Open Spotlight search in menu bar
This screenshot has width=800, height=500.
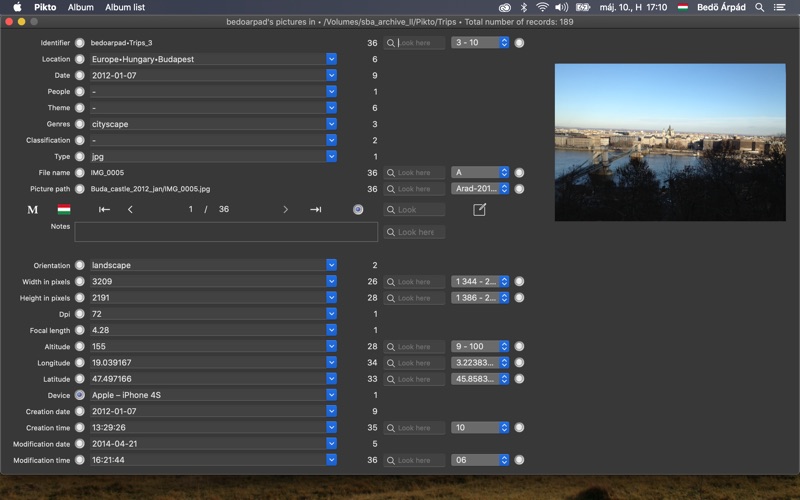pyautogui.click(x=760, y=7)
